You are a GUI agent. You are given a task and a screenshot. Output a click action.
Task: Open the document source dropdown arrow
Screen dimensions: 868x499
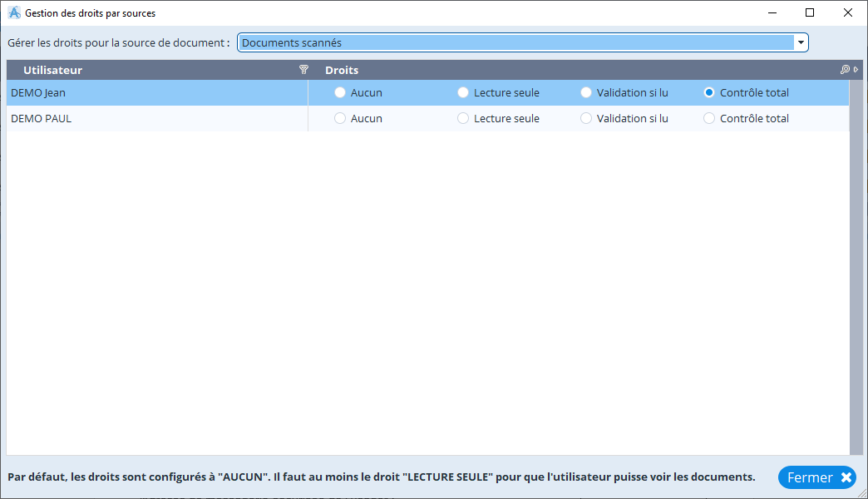(801, 42)
